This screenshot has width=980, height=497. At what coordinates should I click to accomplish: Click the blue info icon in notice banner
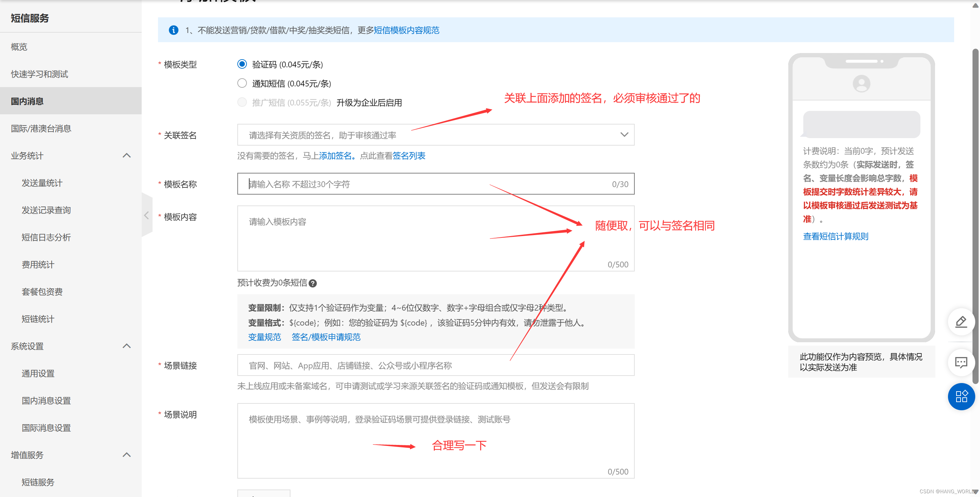(x=173, y=30)
